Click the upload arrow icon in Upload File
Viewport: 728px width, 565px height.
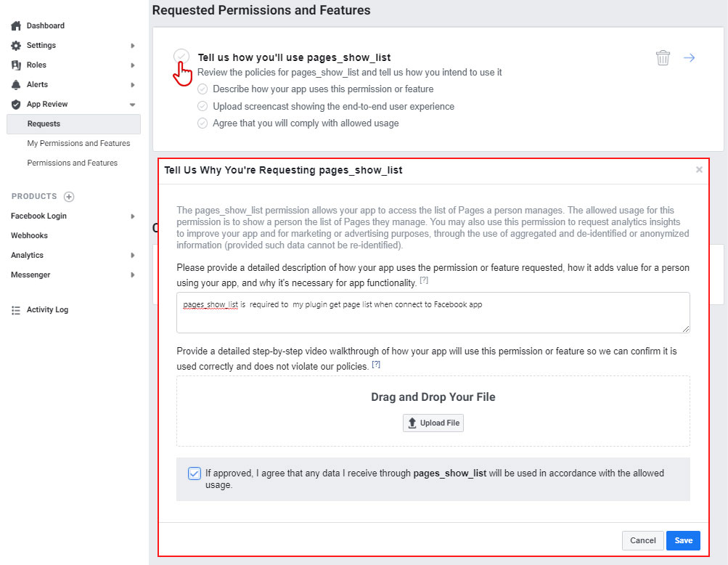pos(412,423)
